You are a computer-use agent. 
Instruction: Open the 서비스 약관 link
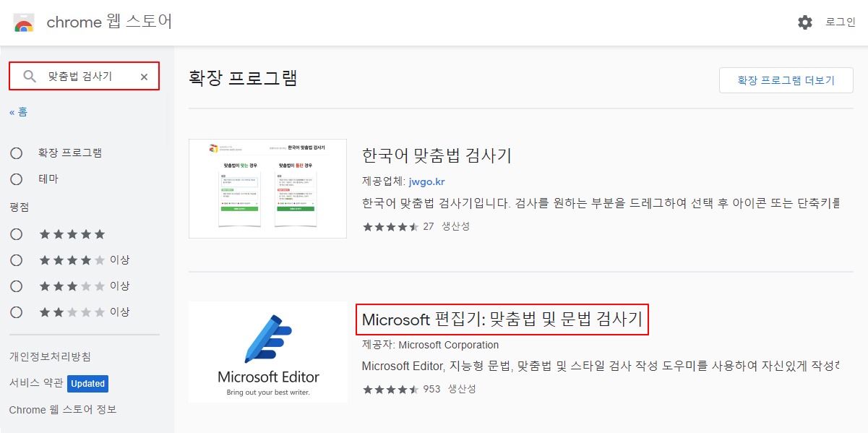coord(36,383)
